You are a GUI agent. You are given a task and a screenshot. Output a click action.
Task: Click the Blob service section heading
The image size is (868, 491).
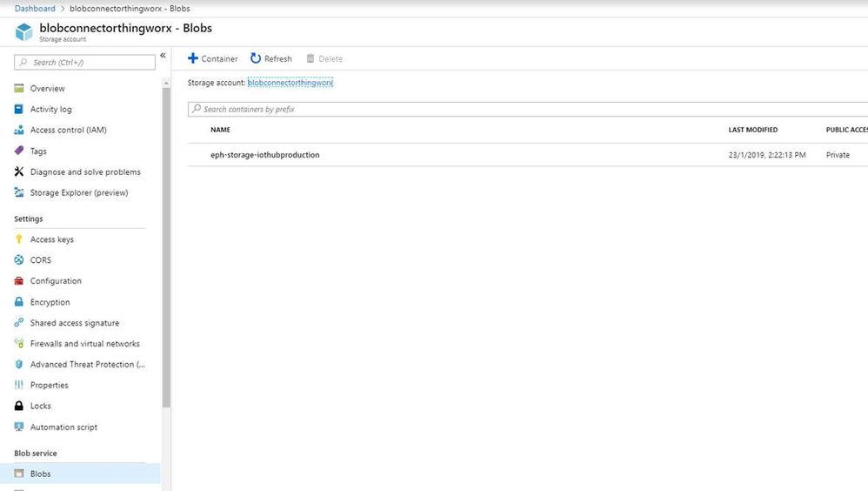pos(36,454)
